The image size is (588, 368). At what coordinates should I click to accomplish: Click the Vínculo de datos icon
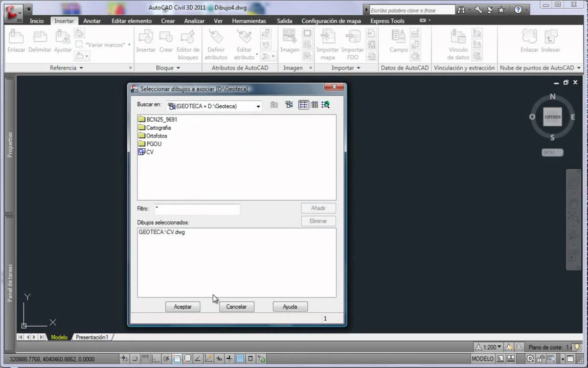tap(458, 45)
